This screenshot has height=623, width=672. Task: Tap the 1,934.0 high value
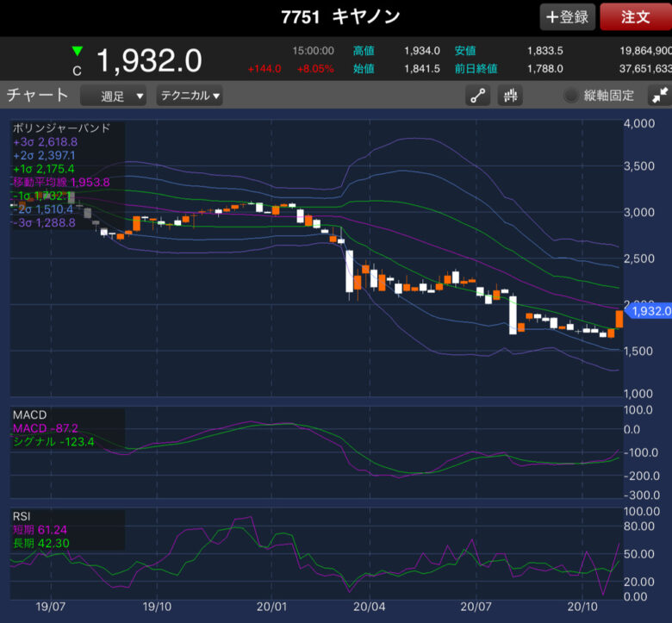422,51
